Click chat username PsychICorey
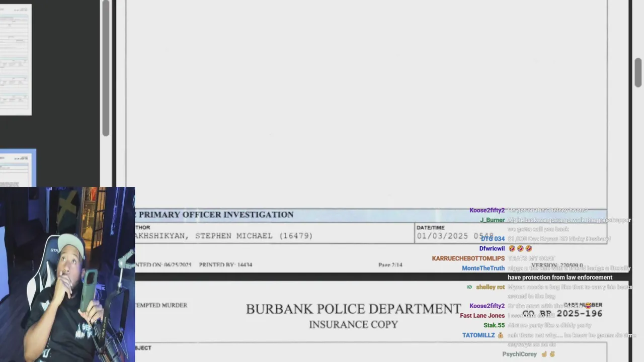Screen dimensions: 644x362 coord(519,354)
